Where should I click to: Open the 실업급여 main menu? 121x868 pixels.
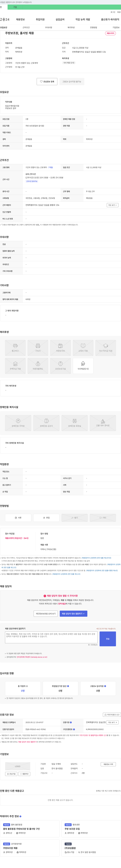pyautogui.click(x=60, y=20)
